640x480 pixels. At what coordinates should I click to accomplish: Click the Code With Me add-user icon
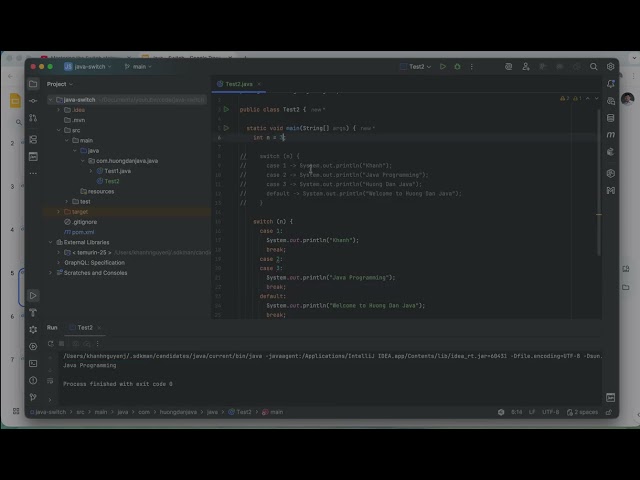point(526,67)
